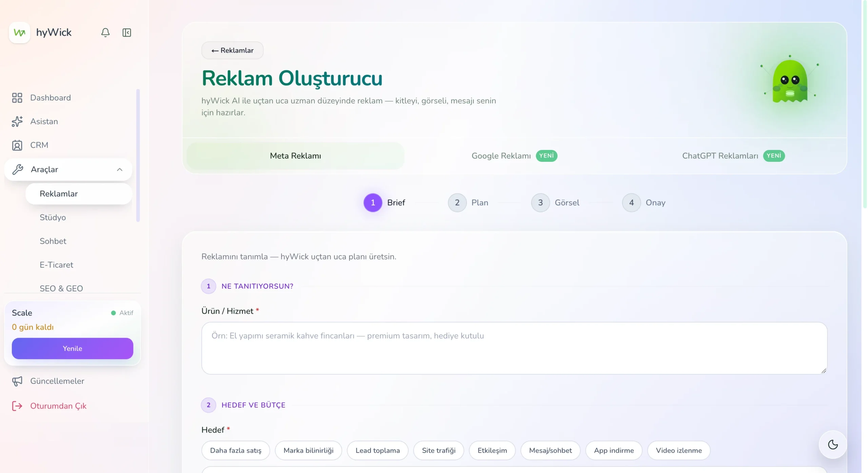Select Reklamlar submenu item

(x=79, y=194)
